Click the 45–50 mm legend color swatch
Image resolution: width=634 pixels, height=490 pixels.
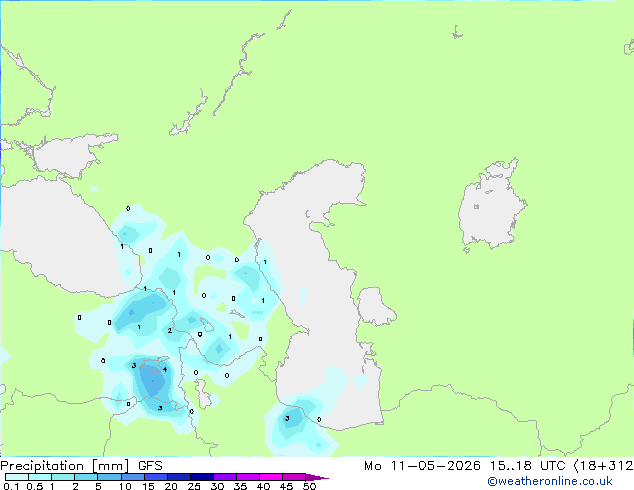click(294, 477)
